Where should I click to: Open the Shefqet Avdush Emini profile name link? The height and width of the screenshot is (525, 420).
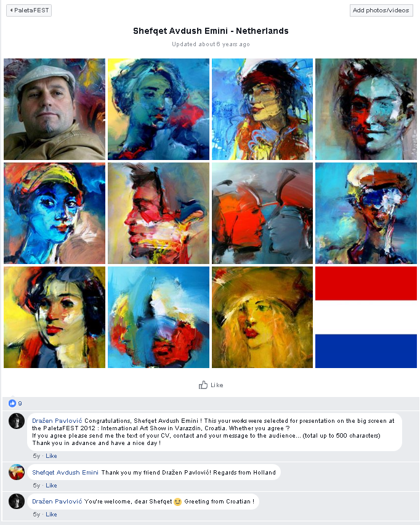click(x=65, y=472)
